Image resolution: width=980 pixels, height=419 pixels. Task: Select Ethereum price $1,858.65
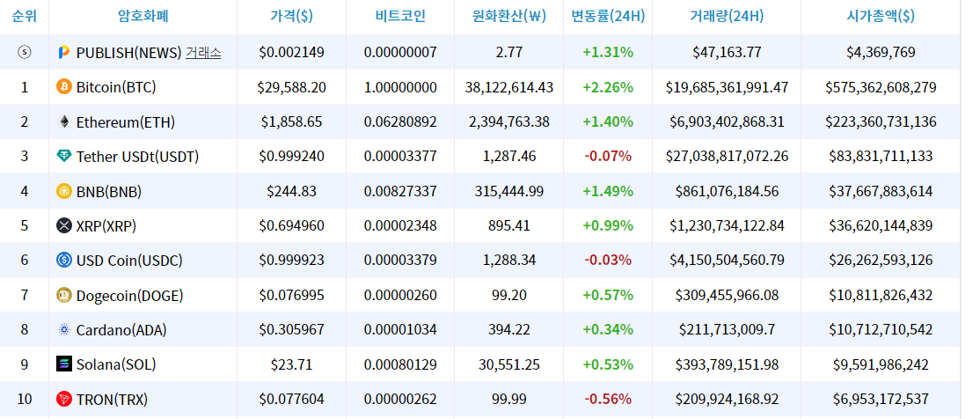pyautogui.click(x=292, y=122)
